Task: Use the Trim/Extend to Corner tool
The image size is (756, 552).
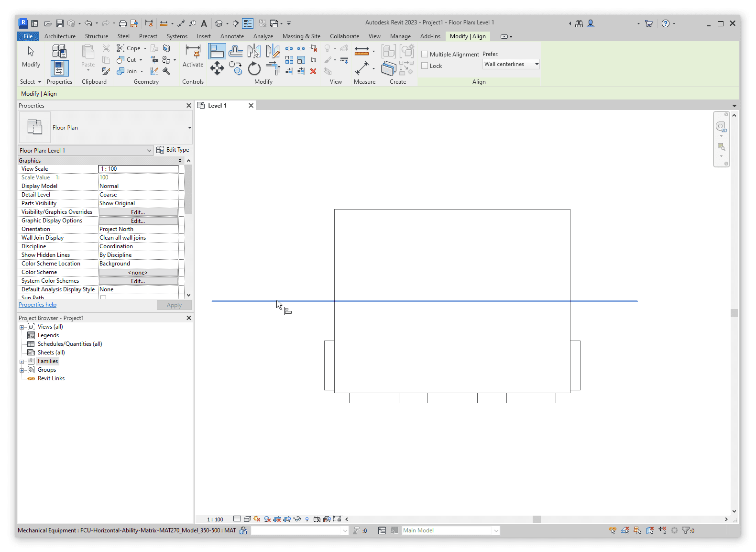Action: (273, 68)
